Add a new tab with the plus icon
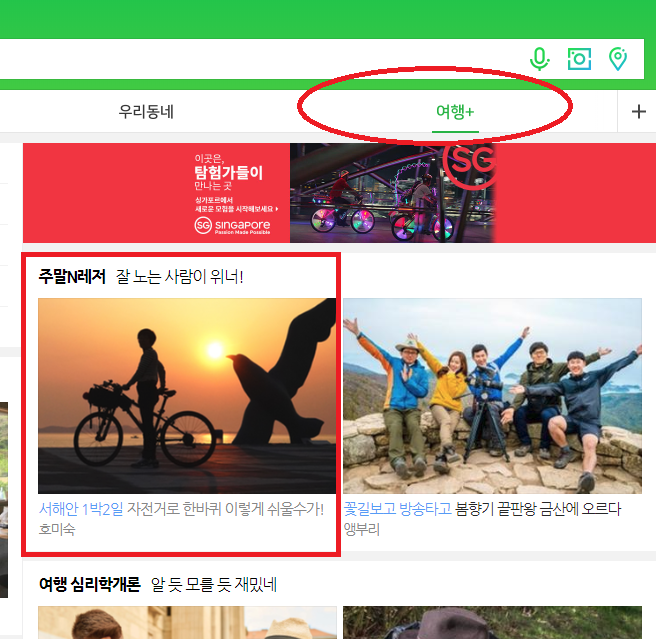 click(x=638, y=112)
